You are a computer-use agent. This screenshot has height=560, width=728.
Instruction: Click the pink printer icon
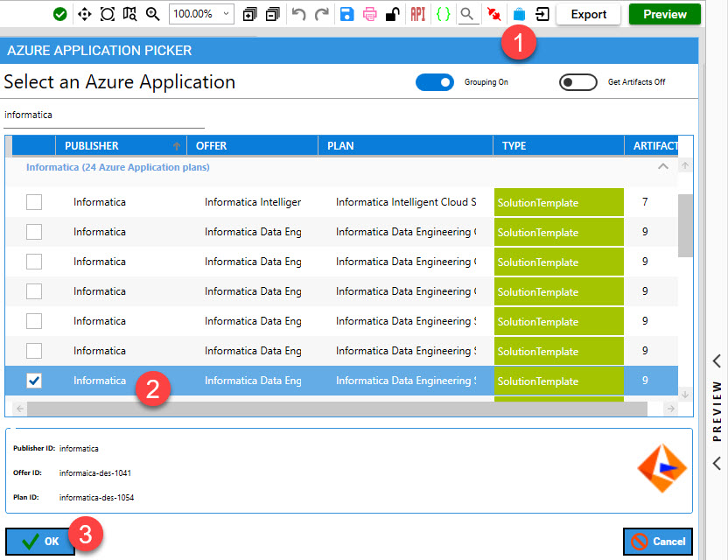tap(370, 14)
